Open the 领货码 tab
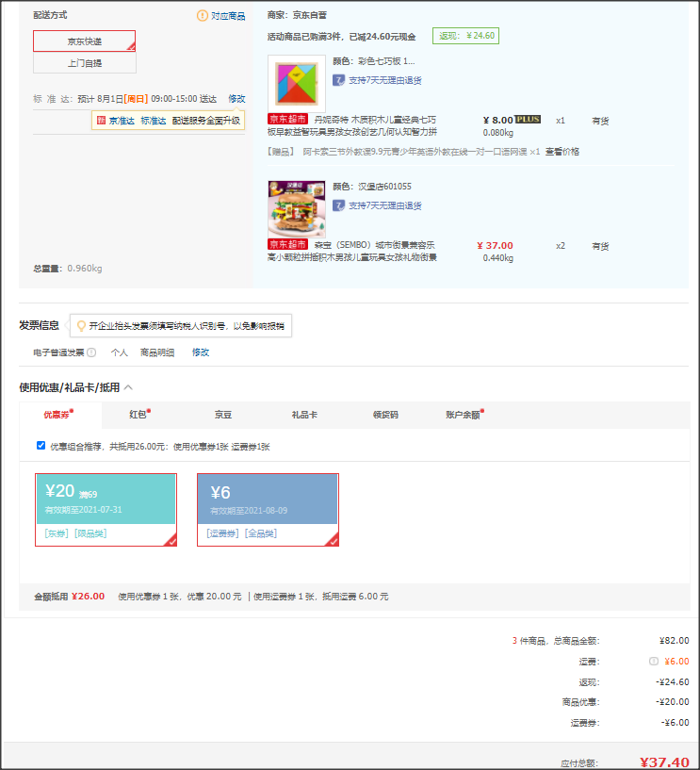Image resolution: width=700 pixels, height=770 pixels. click(x=385, y=415)
